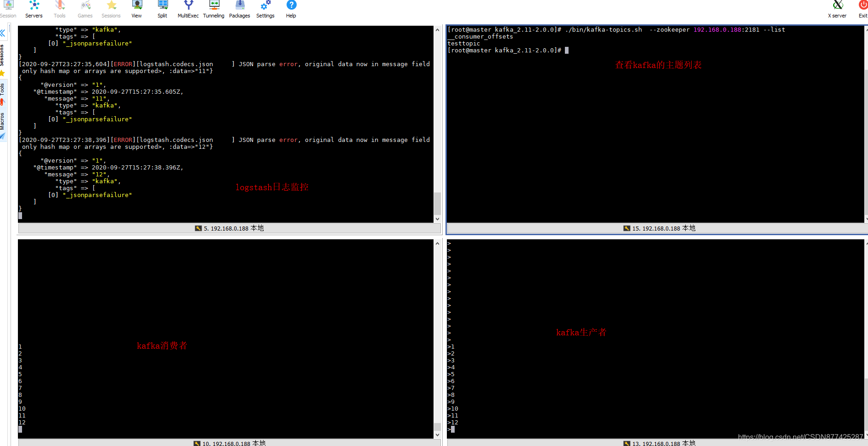
Task: Click the '12' line in the consumer terminal
Action: coord(22,423)
